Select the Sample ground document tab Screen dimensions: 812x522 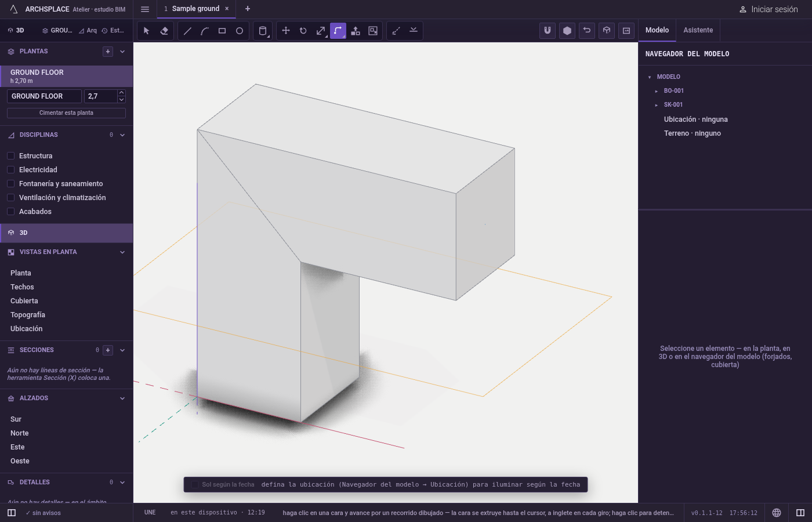click(196, 9)
